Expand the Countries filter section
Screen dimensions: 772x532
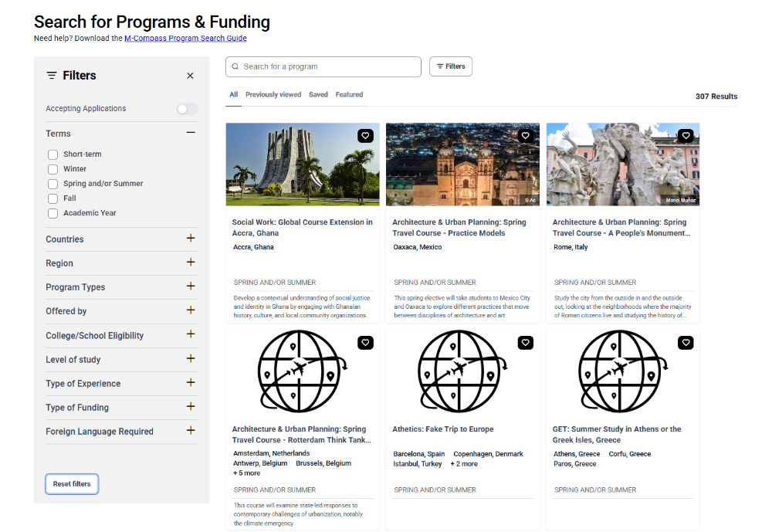click(191, 239)
